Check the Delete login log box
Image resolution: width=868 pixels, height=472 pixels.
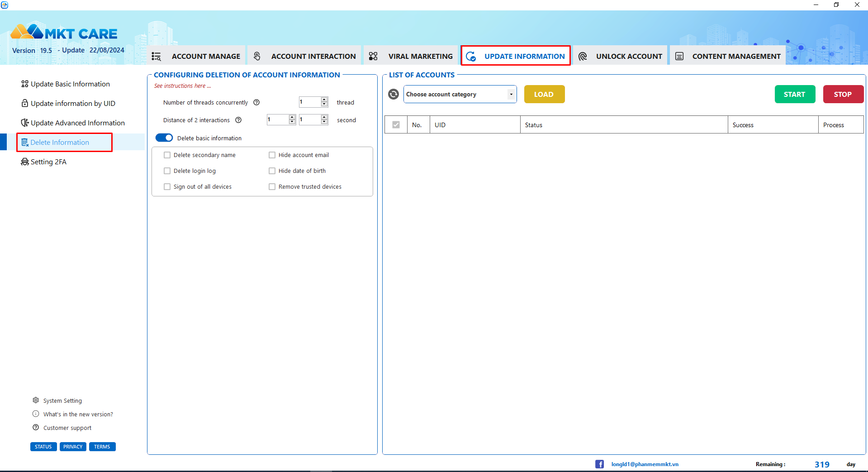(167, 171)
